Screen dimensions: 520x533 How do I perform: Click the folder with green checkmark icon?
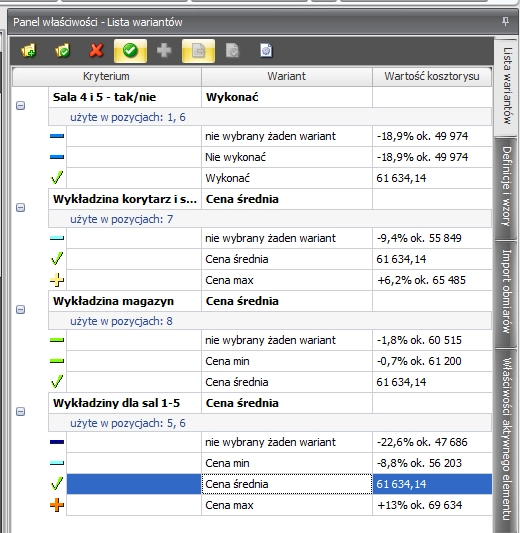coord(63,51)
